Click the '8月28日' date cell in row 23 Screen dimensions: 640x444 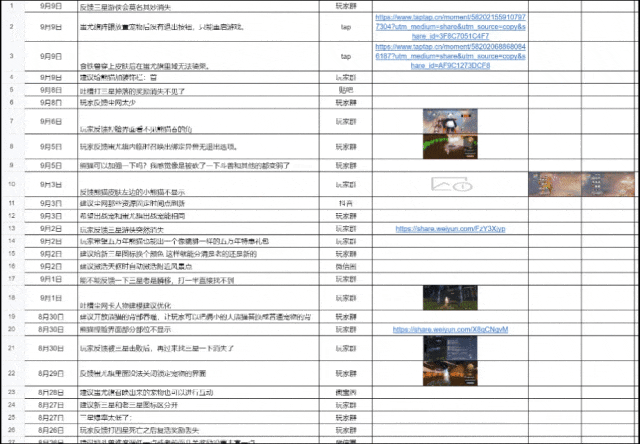[x=51, y=392]
